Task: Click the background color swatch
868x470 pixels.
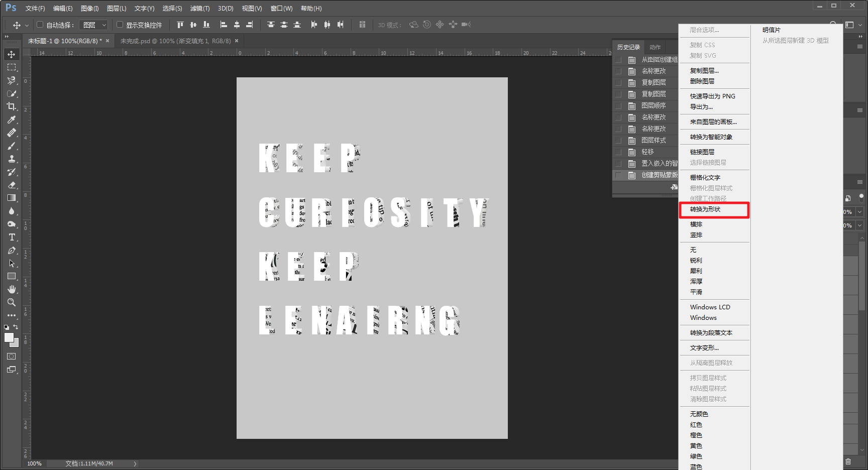Action: [x=16, y=344]
